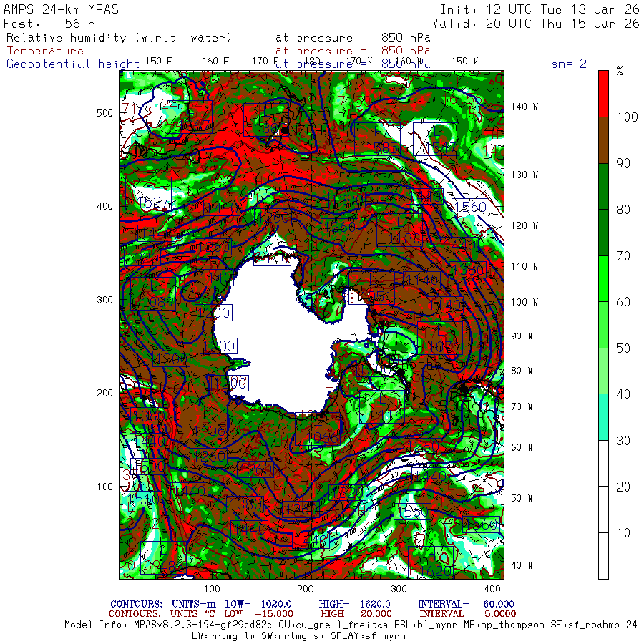Click the '90 W' longitude label
The height and width of the screenshot is (644, 644).
[x=521, y=336]
